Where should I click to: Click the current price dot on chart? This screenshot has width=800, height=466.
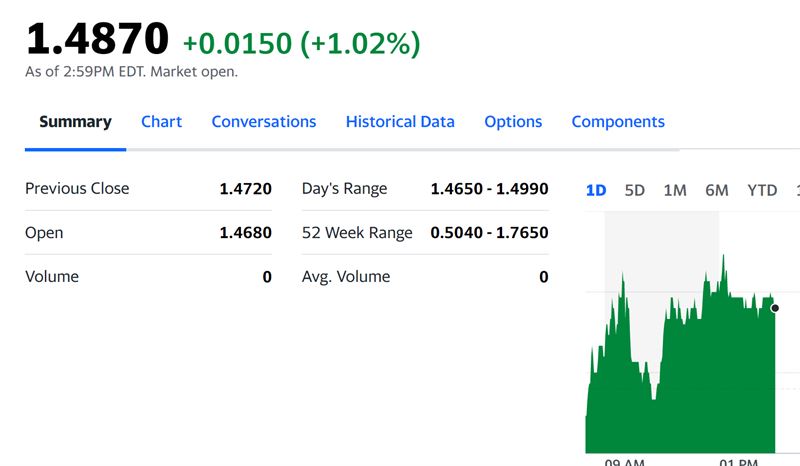(775, 308)
